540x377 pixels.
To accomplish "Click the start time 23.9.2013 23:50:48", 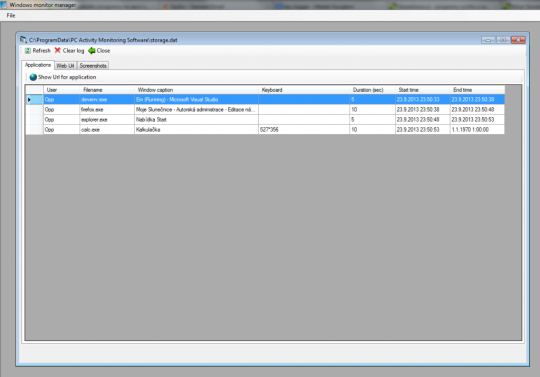I will pyautogui.click(x=422, y=119).
